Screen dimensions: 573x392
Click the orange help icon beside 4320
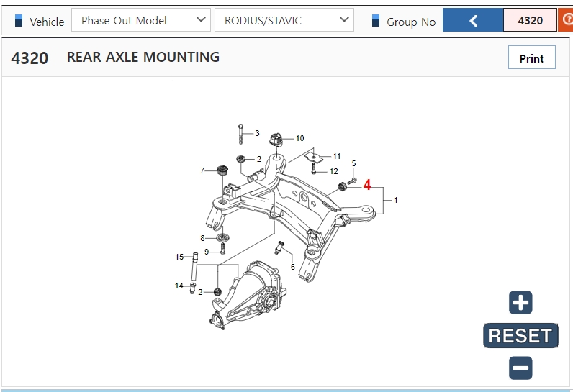tap(566, 20)
